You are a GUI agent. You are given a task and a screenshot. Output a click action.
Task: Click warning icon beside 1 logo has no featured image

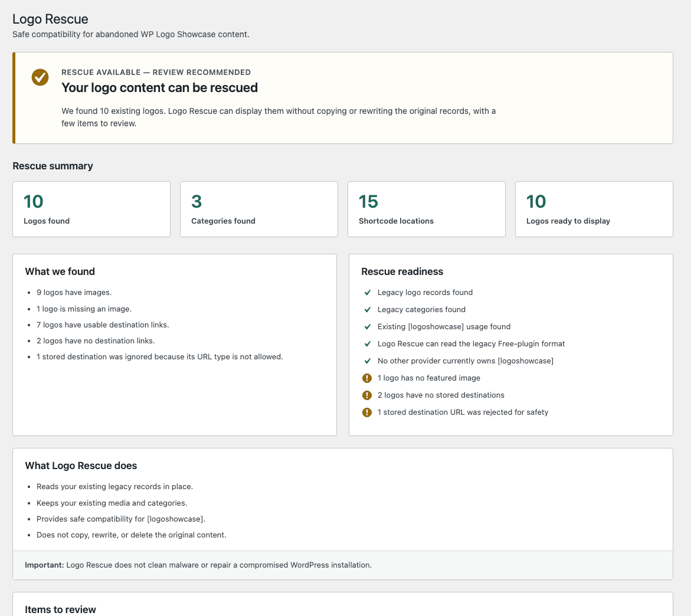tap(367, 378)
